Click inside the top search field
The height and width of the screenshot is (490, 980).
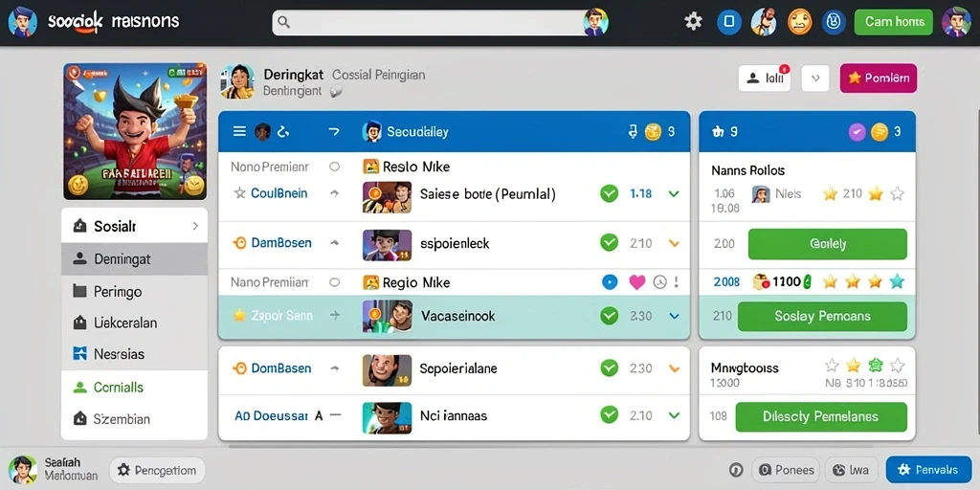pos(439,23)
